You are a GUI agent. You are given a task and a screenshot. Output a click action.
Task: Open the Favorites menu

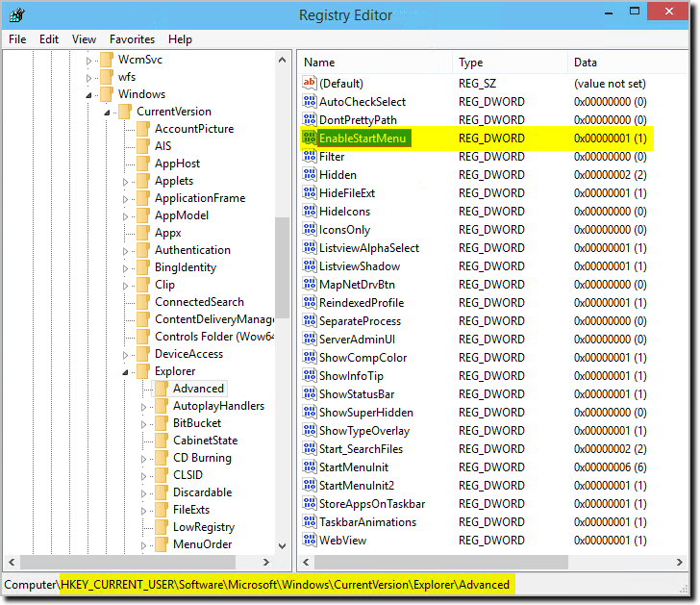pyautogui.click(x=132, y=39)
